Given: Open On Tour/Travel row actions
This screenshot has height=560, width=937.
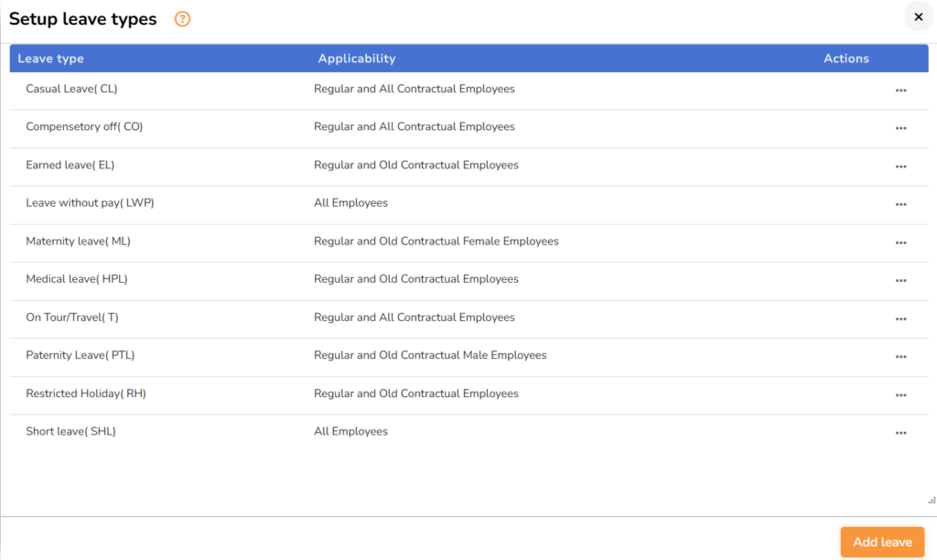Looking at the screenshot, I should pyautogui.click(x=900, y=318).
